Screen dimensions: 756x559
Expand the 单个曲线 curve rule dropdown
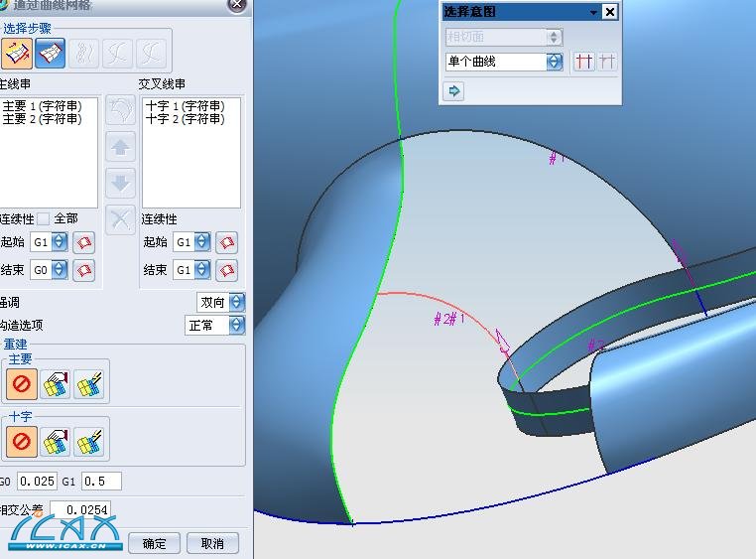click(x=554, y=62)
